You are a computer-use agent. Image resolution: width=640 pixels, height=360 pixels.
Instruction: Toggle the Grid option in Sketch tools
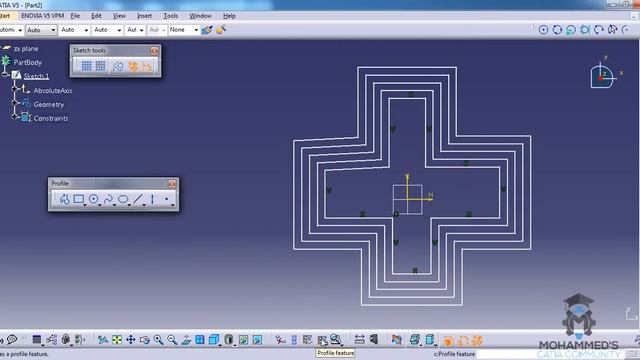86,66
